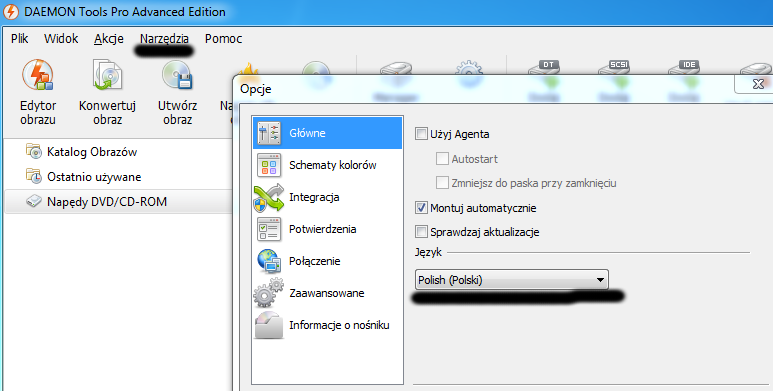Select Schematy kolorów label text
The width and height of the screenshot is (773, 391).
click(x=333, y=165)
